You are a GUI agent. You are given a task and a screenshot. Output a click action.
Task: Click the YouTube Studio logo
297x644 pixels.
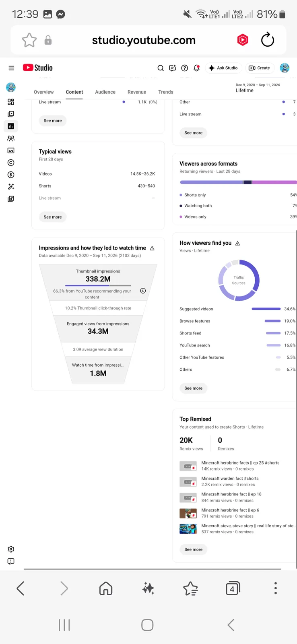[x=38, y=68]
